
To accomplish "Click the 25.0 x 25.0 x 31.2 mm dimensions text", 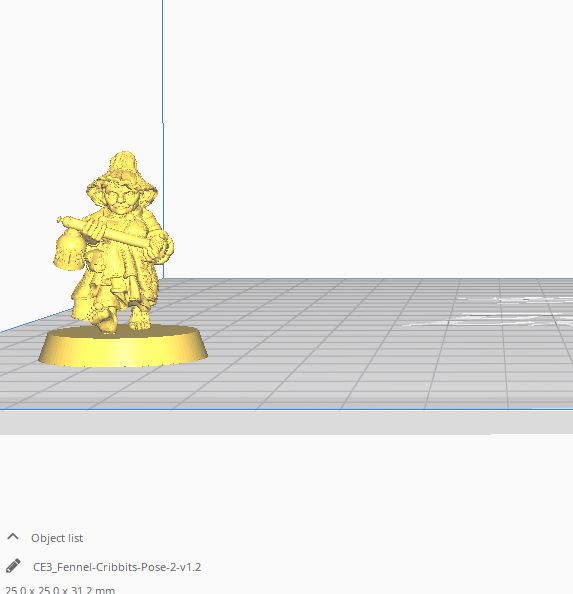I will click(x=60, y=590).
